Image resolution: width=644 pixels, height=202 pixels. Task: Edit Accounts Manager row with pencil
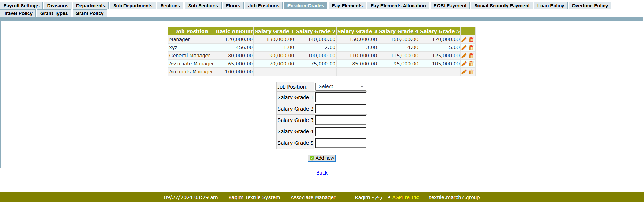point(464,72)
